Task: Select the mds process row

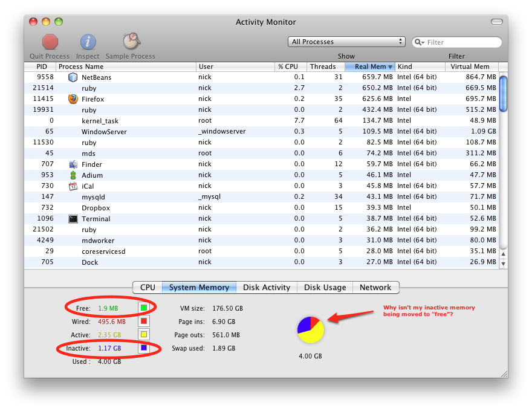Action: point(262,153)
